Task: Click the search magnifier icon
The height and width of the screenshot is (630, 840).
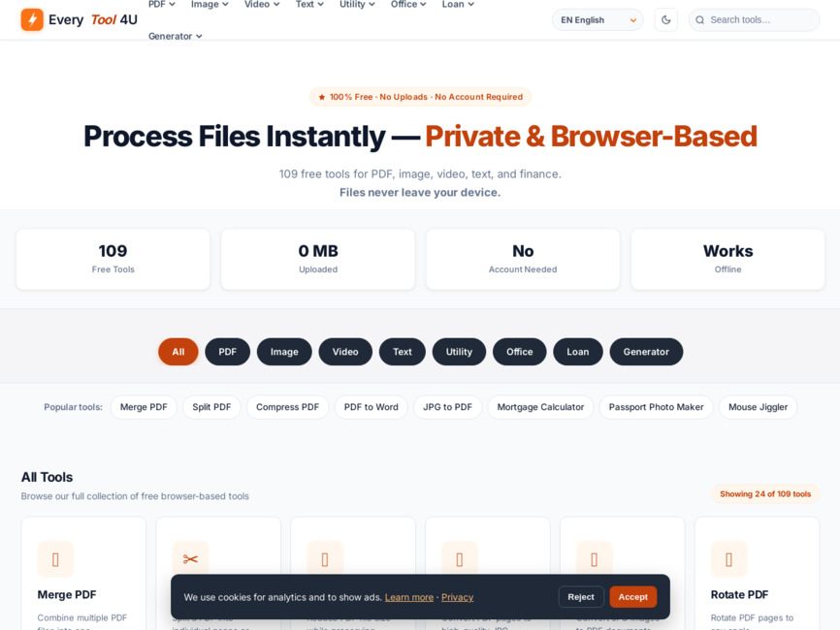Action: [x=699, y=19]
